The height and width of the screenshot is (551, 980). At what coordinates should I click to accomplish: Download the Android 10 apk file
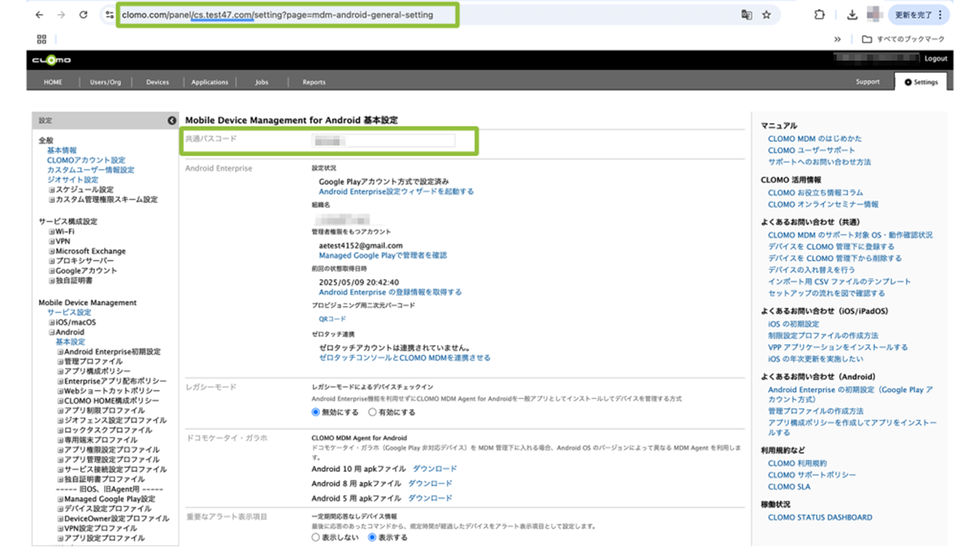pos(434,469)
